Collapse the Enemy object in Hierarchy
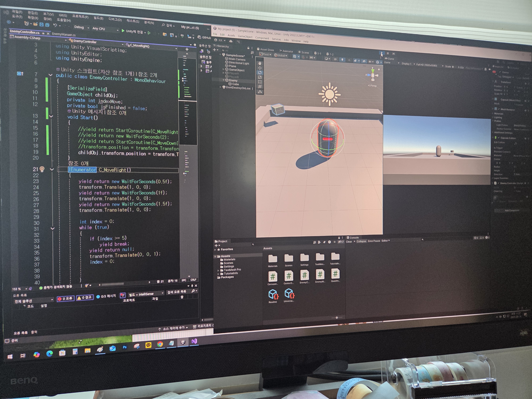Screen dimensions: 532x399 pyautogui.click(x=223, y=80)
